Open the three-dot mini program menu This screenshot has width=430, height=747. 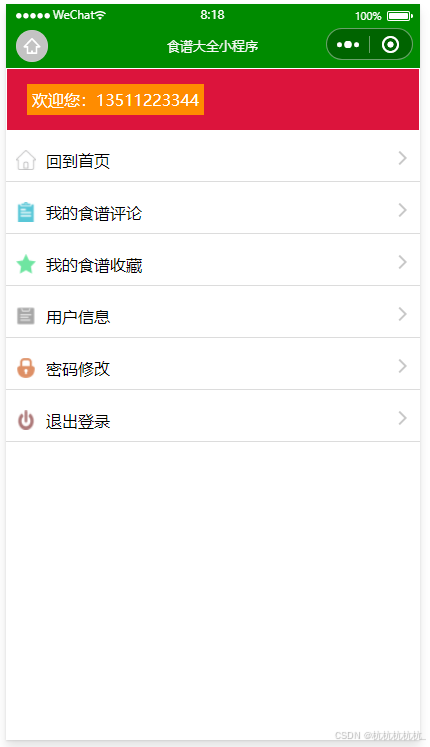click(x=348, y=45)
